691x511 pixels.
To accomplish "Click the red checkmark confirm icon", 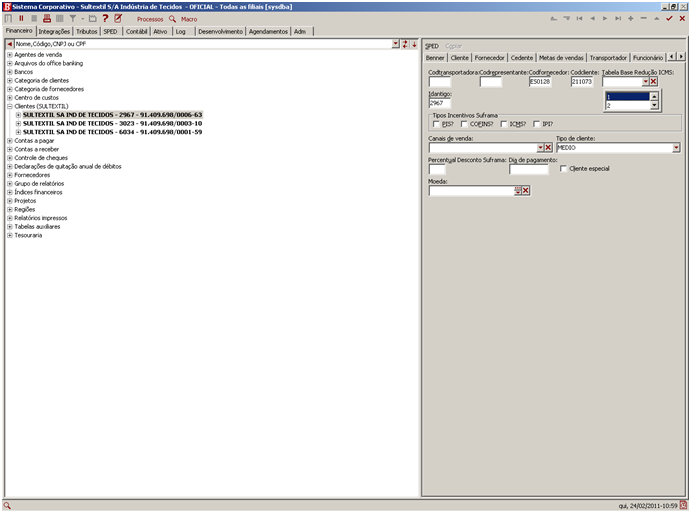I will coord(669,18).
